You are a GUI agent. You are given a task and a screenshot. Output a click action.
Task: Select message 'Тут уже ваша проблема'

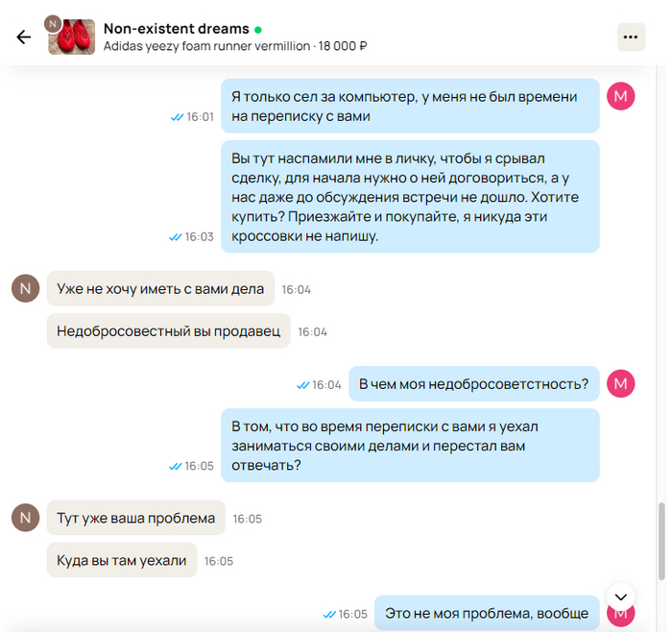click(x=136, y=518)
